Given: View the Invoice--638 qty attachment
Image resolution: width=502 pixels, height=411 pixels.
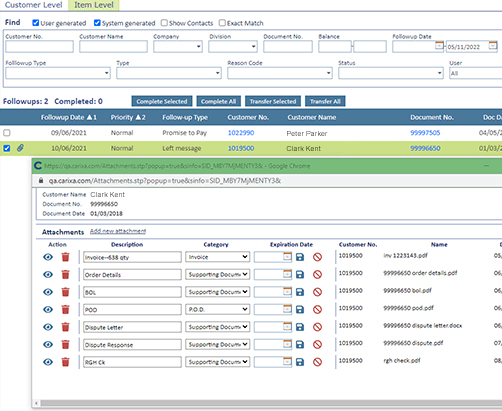Looking at the screenshot, I should [x=48, y=257].
